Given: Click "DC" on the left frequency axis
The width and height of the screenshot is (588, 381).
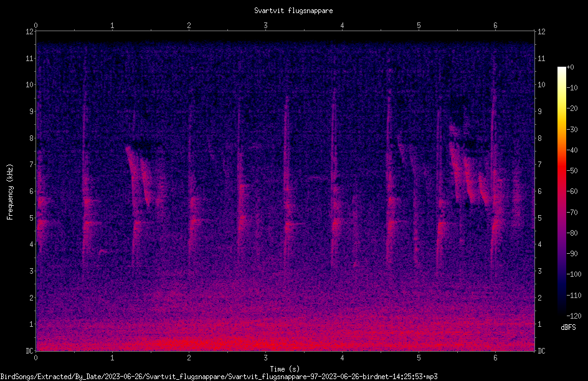Looking at the screenshot, I should [x=29, y=351].
